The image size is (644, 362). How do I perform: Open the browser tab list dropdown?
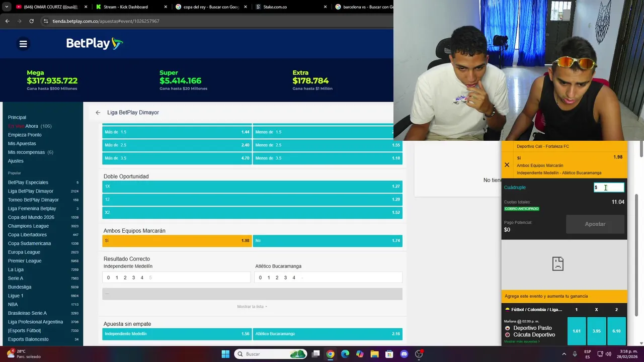tap(6, 7)
